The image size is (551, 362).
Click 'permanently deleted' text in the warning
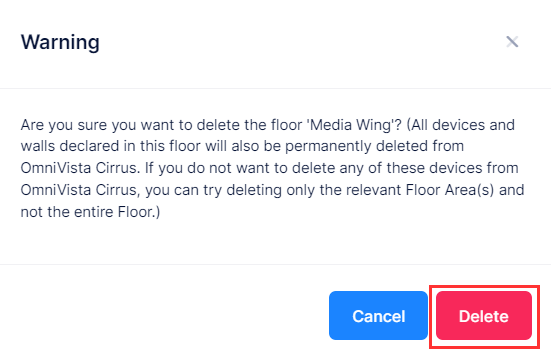pyautogui.click(x=356, y=146)
